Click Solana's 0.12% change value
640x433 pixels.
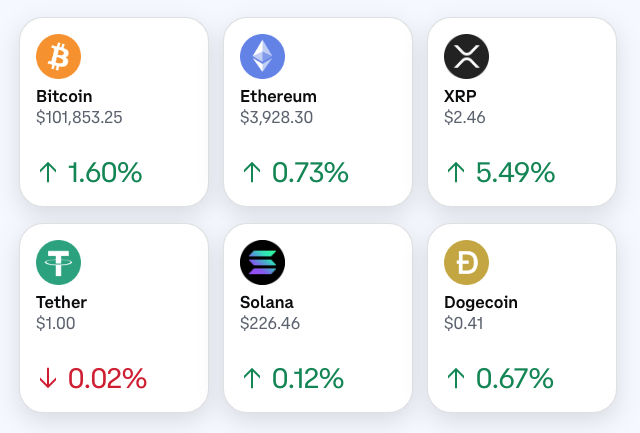[x=308, y=379]
